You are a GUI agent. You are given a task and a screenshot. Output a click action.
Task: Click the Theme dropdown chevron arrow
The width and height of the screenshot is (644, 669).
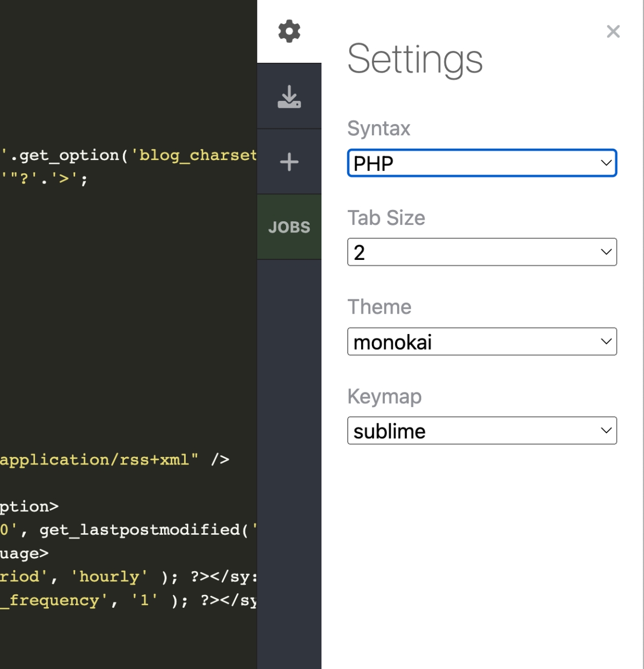[x=606, y=341]
